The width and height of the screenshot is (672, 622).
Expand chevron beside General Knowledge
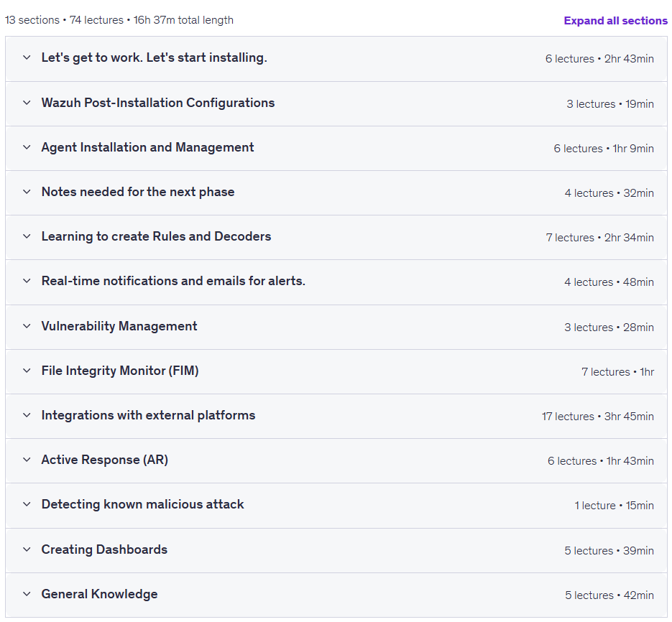pyautogui.click(x=27, y=594)
